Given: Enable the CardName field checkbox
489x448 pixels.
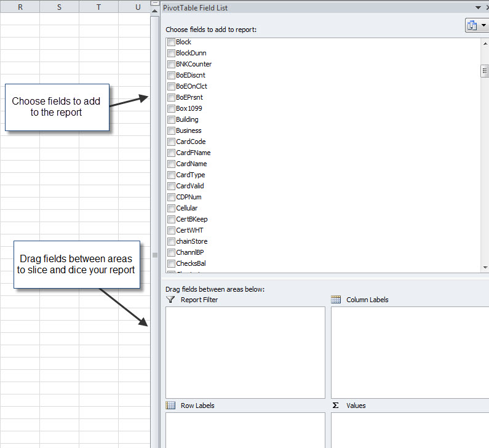Looking at the screenshot, I should coord(171,164).
